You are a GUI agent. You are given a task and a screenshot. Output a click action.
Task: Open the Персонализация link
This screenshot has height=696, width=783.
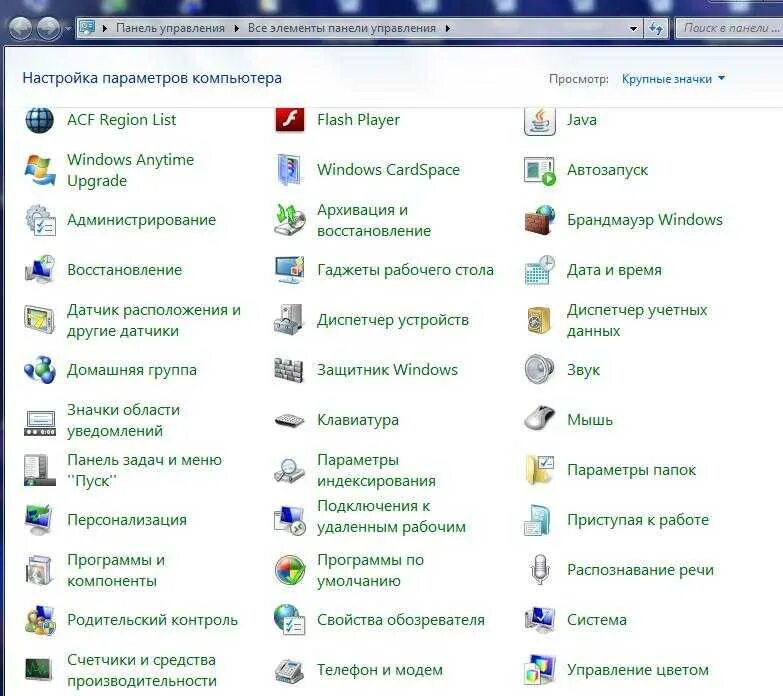pos(127,520)
